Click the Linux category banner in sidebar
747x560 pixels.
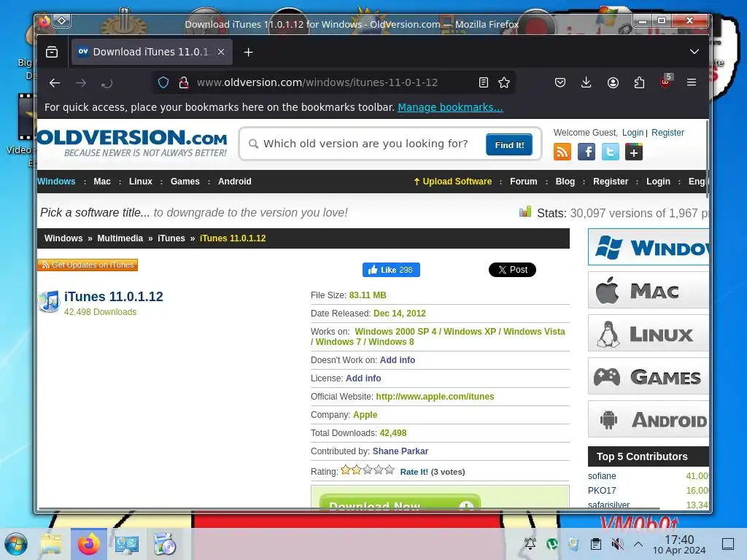point(649,333)
